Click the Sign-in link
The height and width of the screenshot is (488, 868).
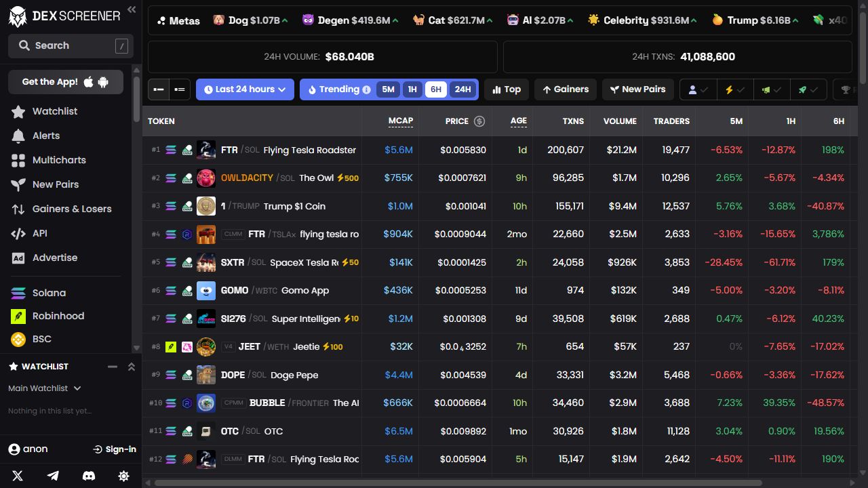pyautogui.click(x=115, y=449)
